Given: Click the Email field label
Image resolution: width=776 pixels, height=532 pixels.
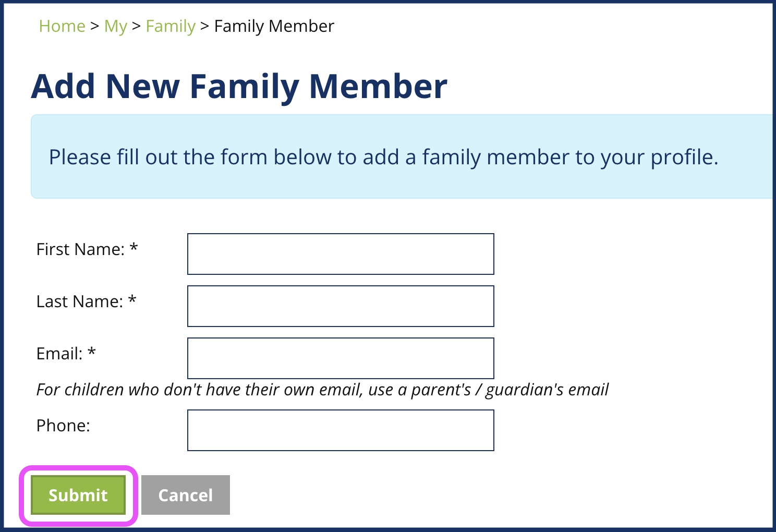Looking at the screenshot, I should click(x=59, y=354).
